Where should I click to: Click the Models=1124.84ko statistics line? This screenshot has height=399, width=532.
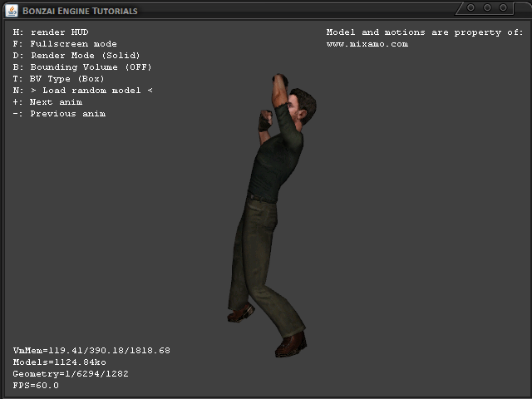pyautogui.click(x=59, y=362)
